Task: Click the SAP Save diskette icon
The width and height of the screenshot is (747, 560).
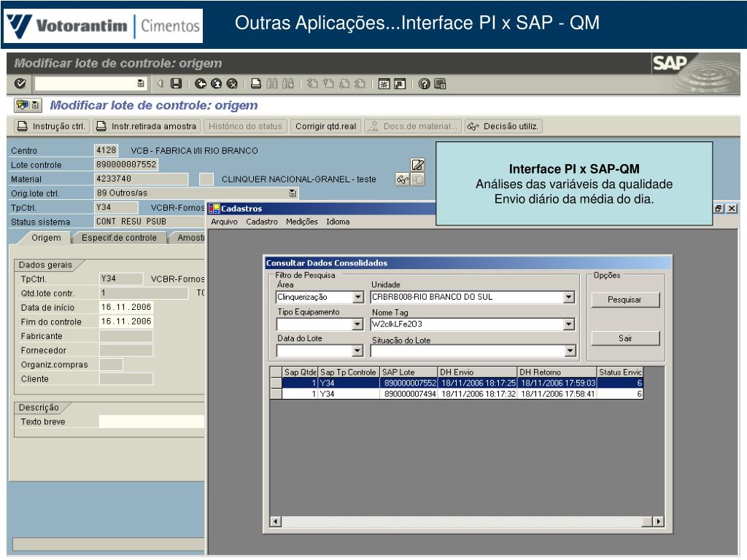Action: tap(177, 84)
